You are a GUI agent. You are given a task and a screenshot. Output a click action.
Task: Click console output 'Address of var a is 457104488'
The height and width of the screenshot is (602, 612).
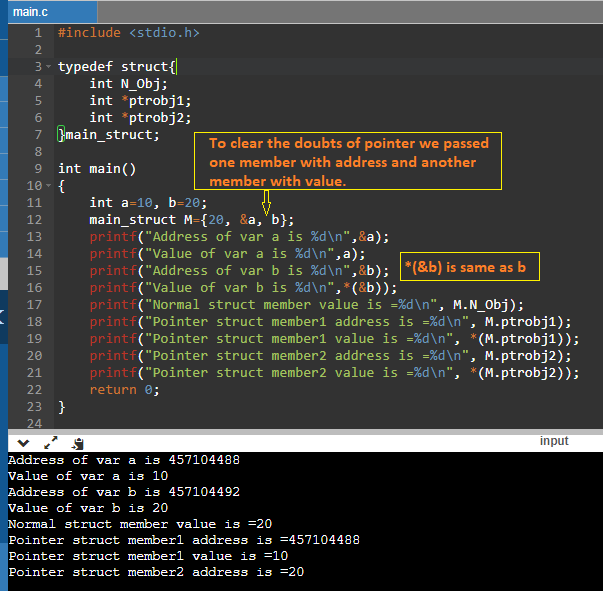coord(124,460)
